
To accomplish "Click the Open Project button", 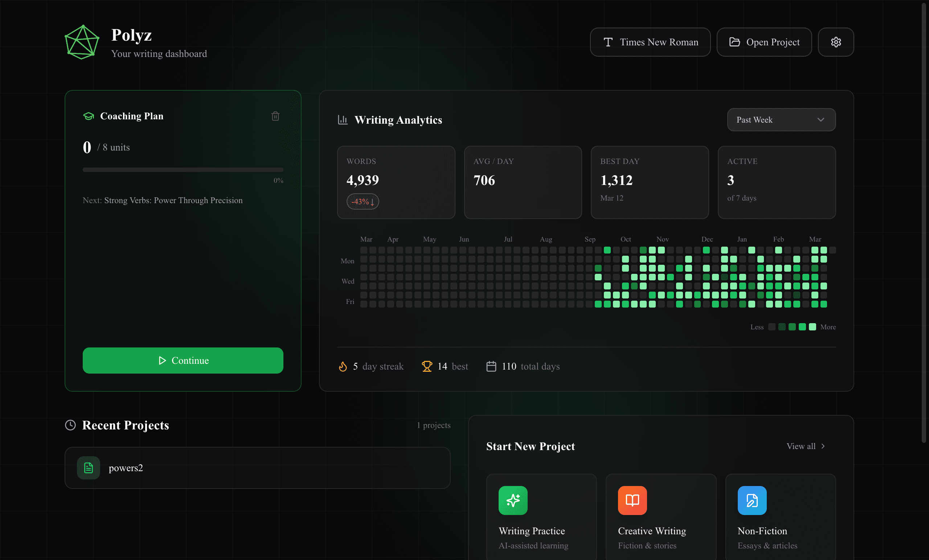I will [764, 42].
